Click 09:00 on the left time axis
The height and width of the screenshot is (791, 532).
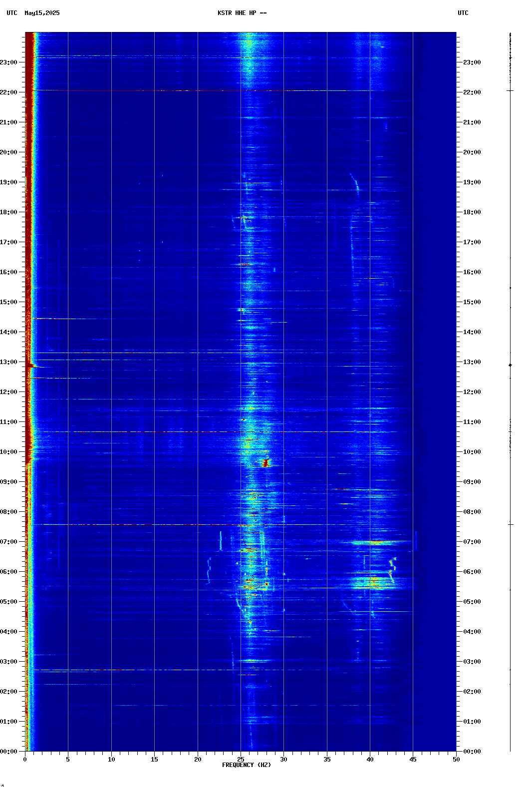8,482
